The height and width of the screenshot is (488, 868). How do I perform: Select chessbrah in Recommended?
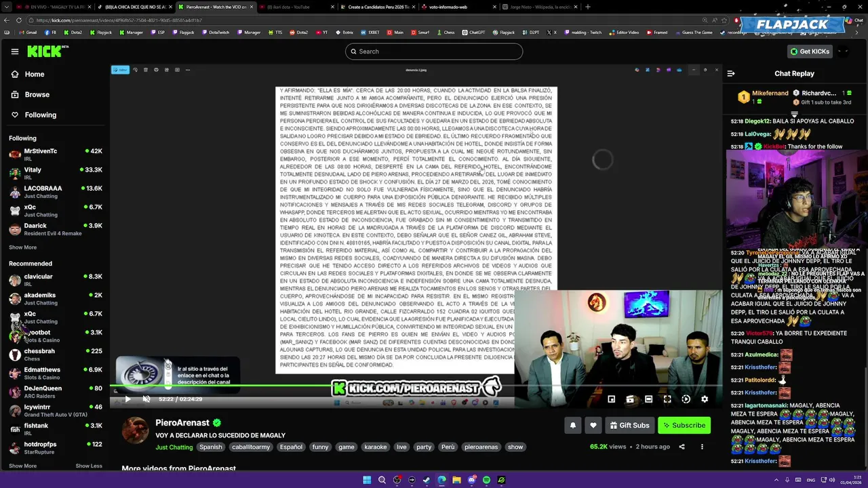tap(54, 354)
